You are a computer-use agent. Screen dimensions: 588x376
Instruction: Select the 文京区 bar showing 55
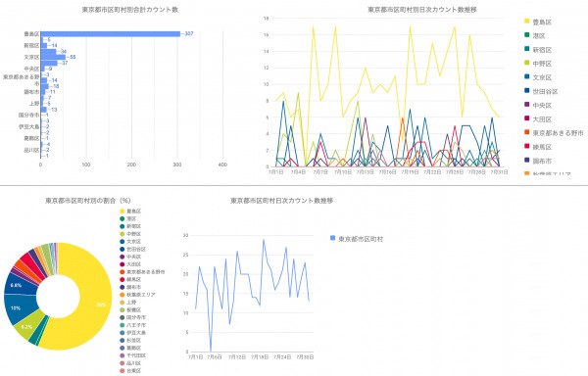coord(53,57)
